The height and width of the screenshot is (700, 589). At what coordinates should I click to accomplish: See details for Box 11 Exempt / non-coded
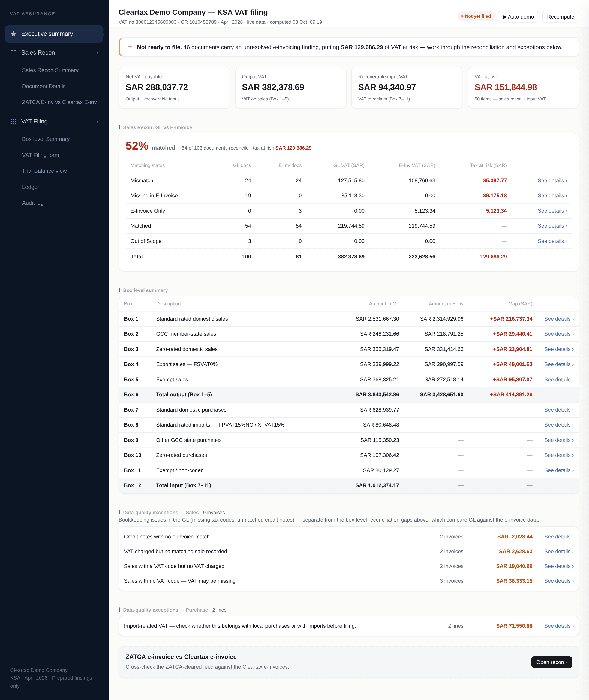coord(559,470)
